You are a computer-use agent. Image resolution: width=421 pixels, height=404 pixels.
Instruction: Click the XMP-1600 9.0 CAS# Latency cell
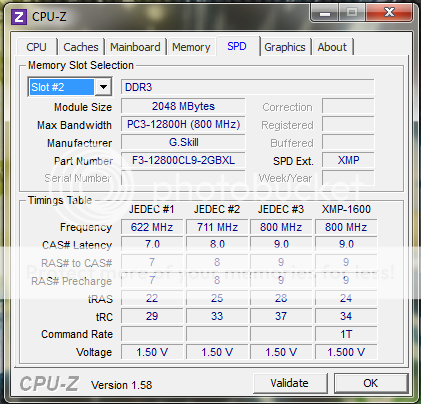pos(346,245)
